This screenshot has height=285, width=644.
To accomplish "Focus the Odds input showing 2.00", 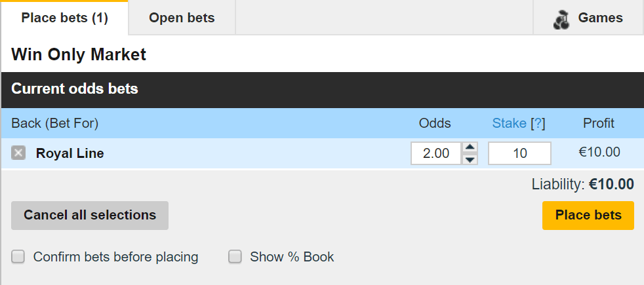I will point(436,153).
